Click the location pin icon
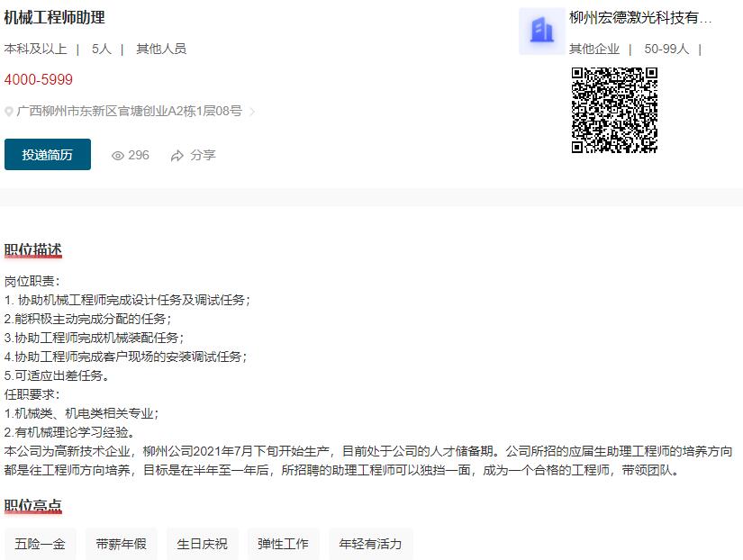The width and height of the screenshot is (743, 560). [8, 112]
